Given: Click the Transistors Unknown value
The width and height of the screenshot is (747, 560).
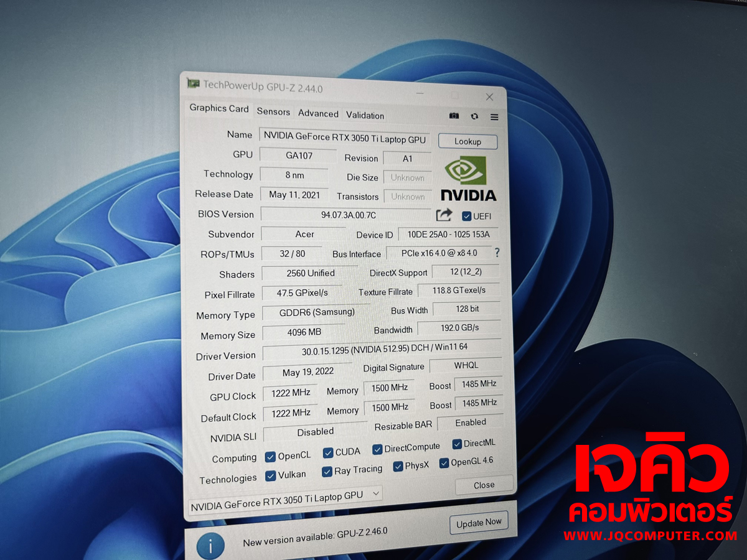Looking at the screenshot, I should 408,197.
